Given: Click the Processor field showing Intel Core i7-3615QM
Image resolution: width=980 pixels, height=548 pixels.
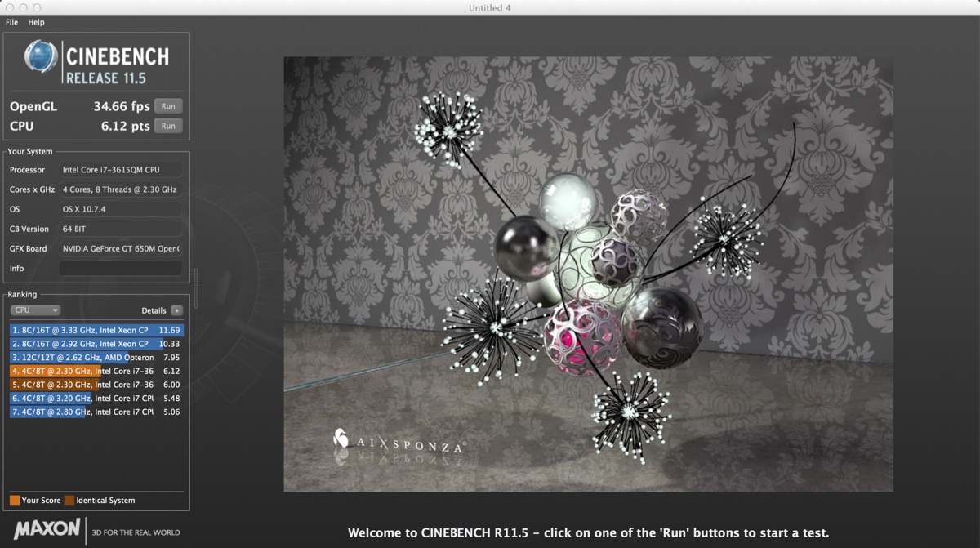Looking at the screenshot, I should 121,170.
